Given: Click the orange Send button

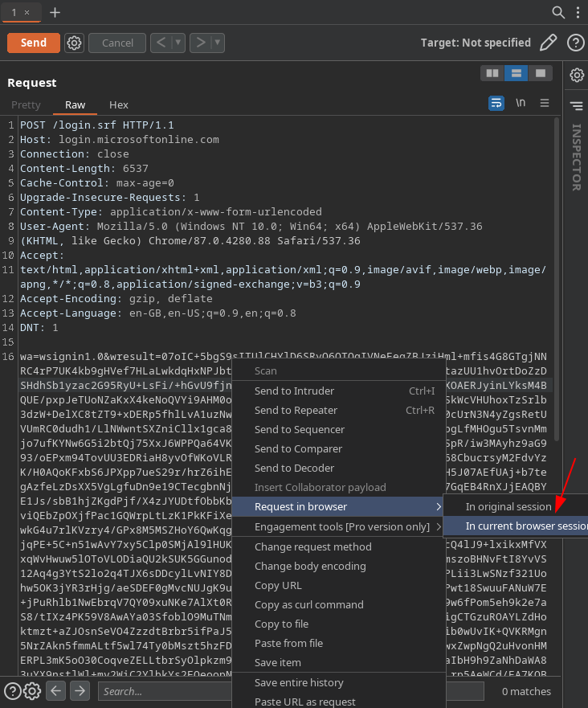Looking at the screenshot, I should pos(34,43).
